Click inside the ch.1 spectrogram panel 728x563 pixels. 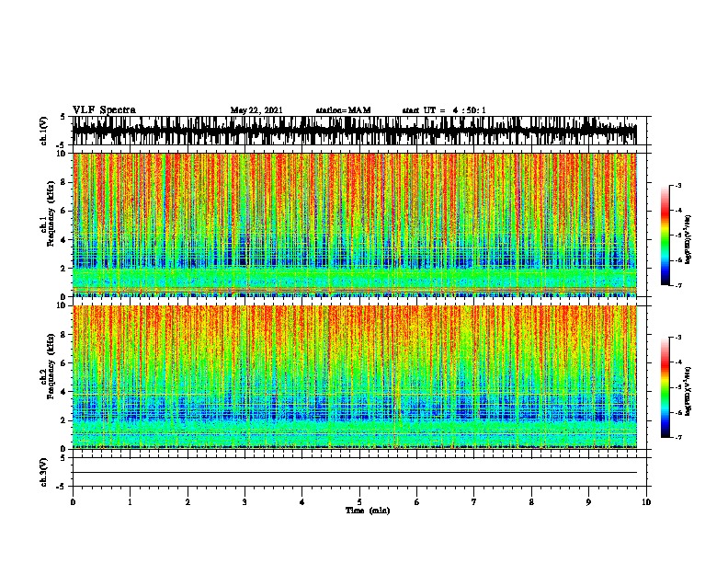click(359, 224)
